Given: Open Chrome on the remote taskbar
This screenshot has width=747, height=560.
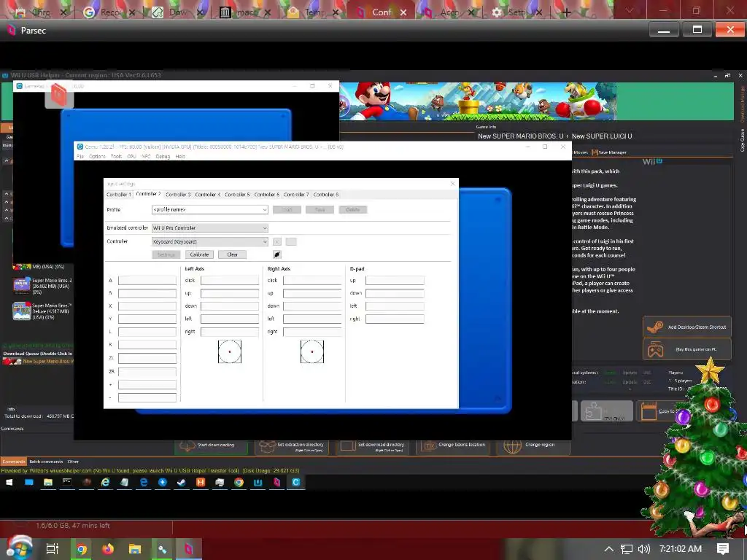Looking at the screenshot, I should [239, 483].
